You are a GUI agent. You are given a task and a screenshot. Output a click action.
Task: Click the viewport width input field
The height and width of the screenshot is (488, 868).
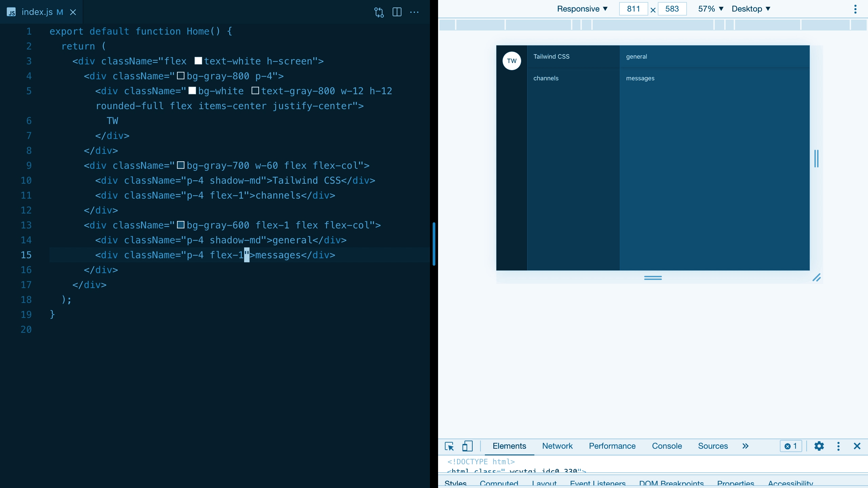pyautogui.click(x=633, y=8)
